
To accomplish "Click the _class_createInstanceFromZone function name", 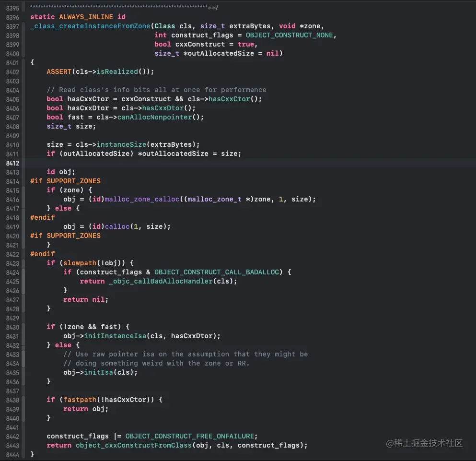I will [x=90, y=26].
